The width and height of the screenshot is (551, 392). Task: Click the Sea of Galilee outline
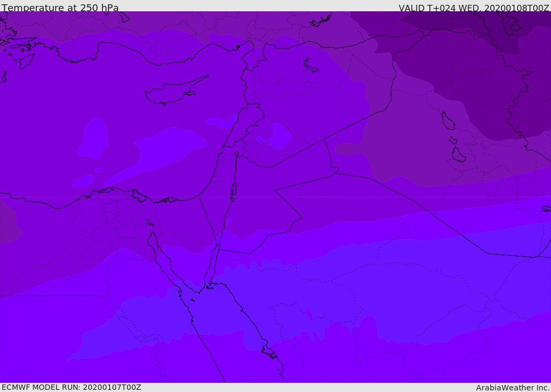pos(237,154)
